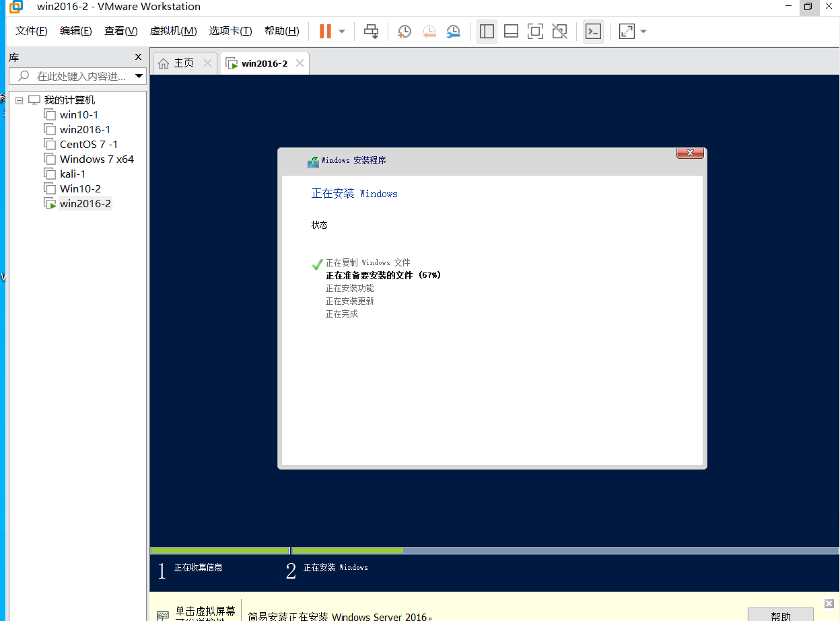This screenshot has width=840, height=621.
Task: Click the stretch guest display icon
Action: tap(627, 31)
